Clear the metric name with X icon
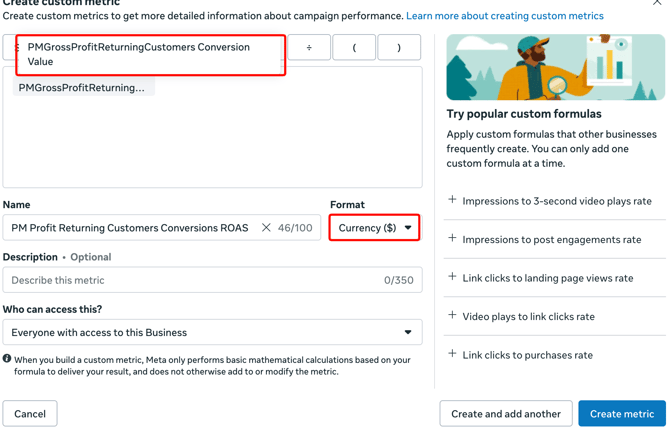The width and height of the screenshot is (670, 433). 266,228
